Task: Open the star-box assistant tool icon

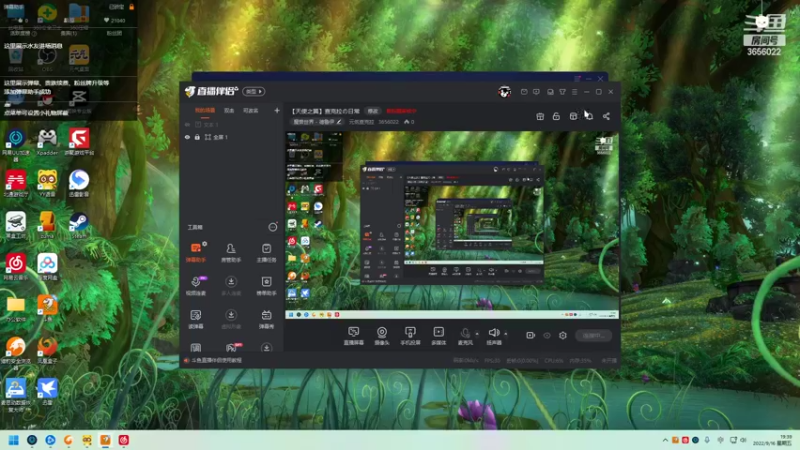Action: 266,285
